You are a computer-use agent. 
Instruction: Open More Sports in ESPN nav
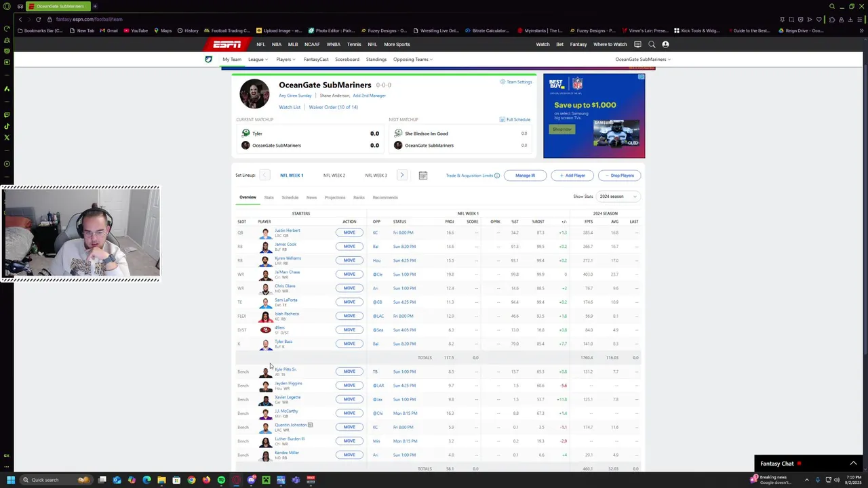pos(397,45)
